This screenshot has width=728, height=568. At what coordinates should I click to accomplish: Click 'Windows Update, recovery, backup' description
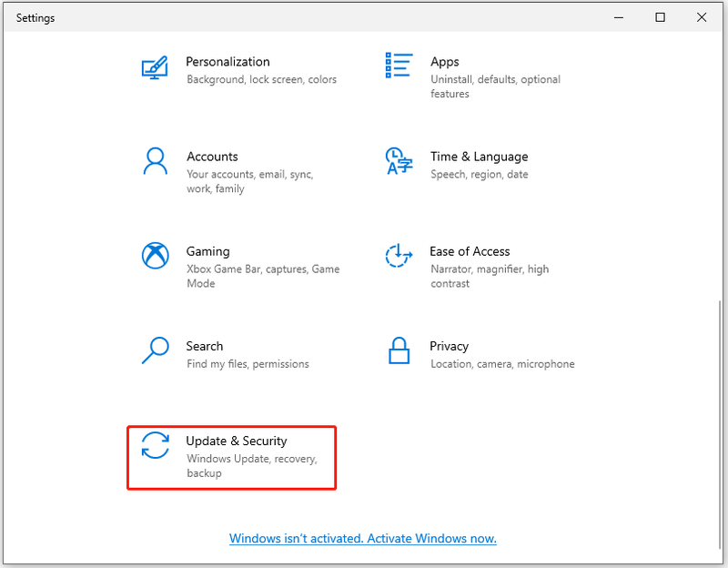pos(252,465)
